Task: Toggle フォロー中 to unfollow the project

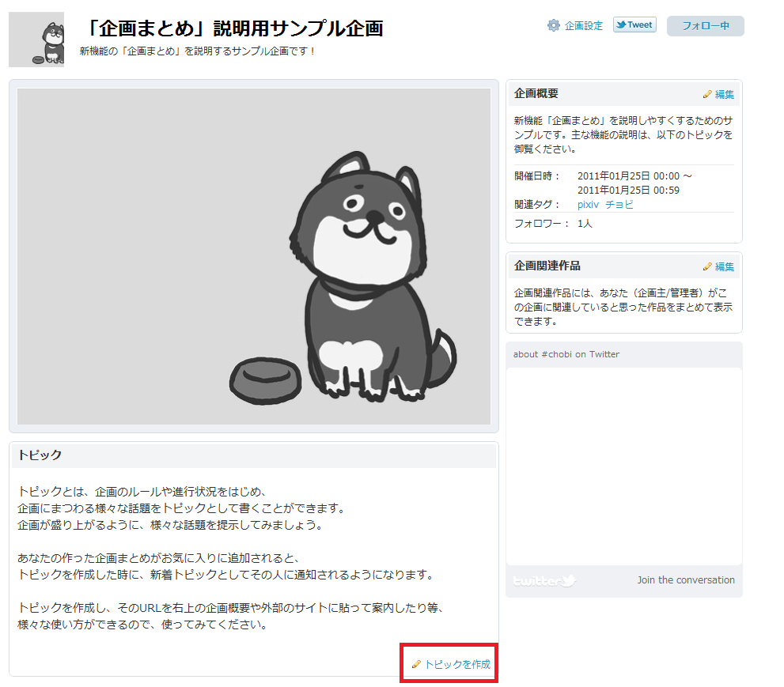Action: 704,26
